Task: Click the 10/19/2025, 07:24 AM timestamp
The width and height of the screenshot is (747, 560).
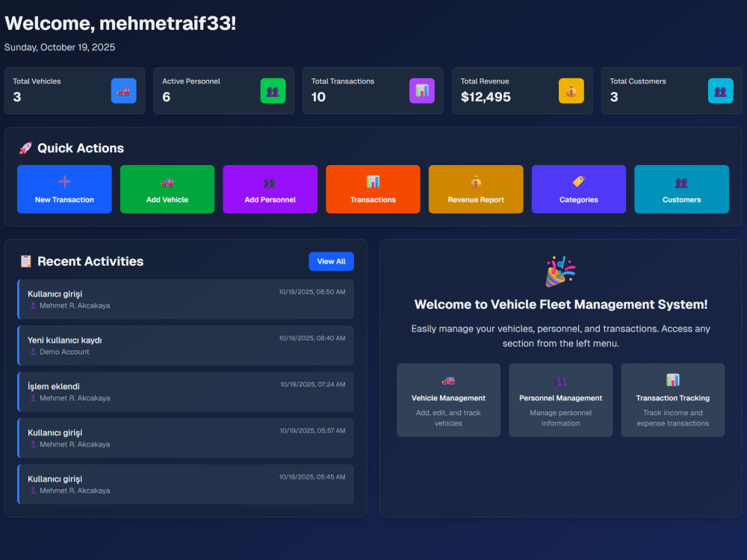Action: pyautogui.click(x=312, y=385)
